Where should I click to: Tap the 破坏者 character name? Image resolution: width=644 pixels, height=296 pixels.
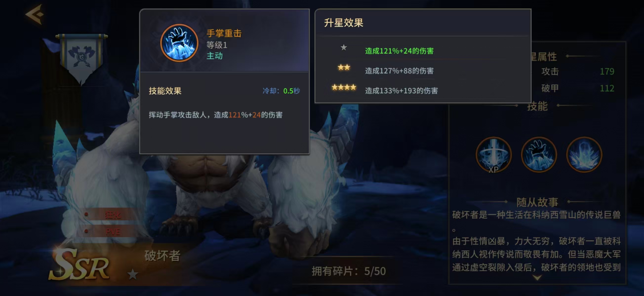click(162, 256)
